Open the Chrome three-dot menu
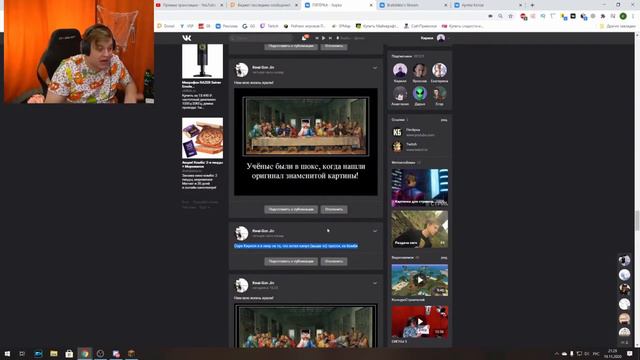Image resolution: width=640 pixels, height=360 pixels. pyautogui.click(x=633, y=16)
